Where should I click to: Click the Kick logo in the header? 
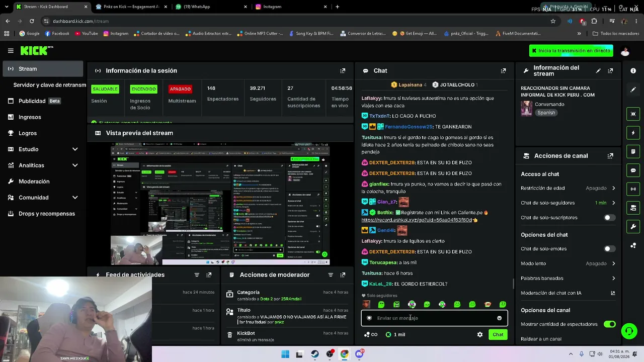pyautogui.click(x=37, y=50)
